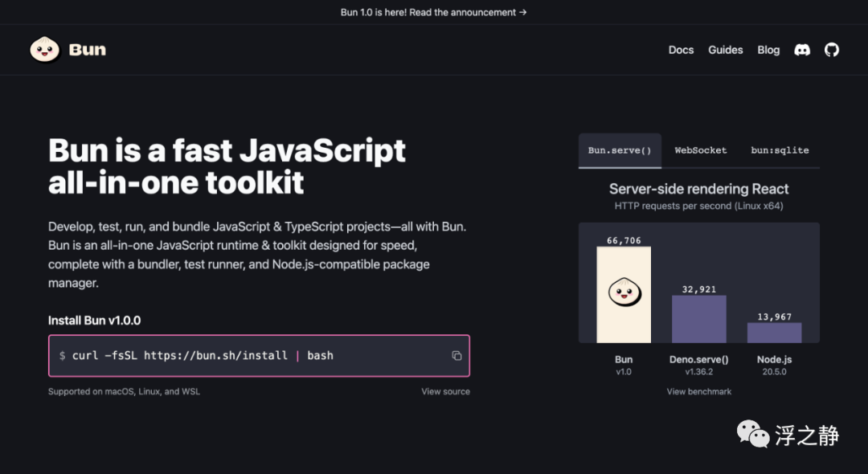Go to the Blog page
This screenshot has height=474, width=868.
click(x=768, y=50)
